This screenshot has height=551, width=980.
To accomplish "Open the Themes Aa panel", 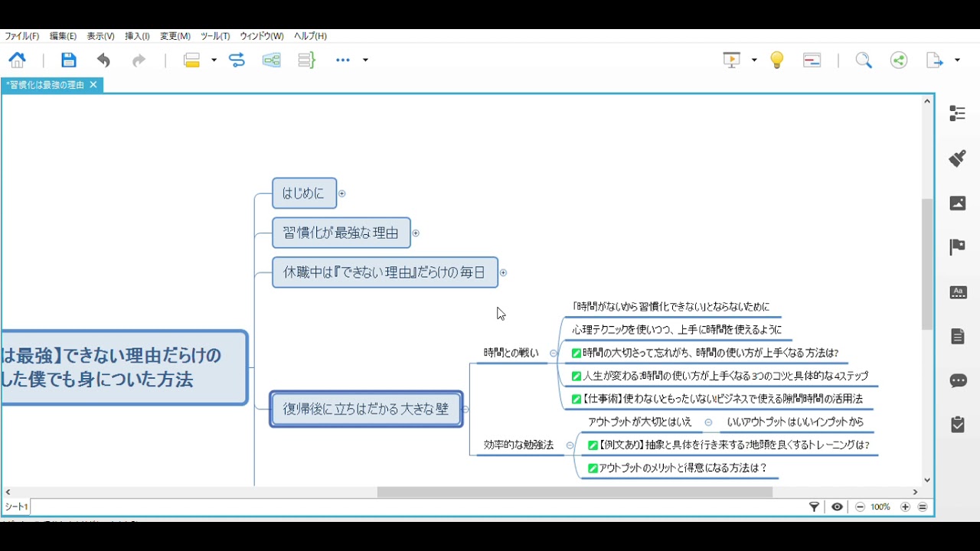I will (x=958, y=292).
